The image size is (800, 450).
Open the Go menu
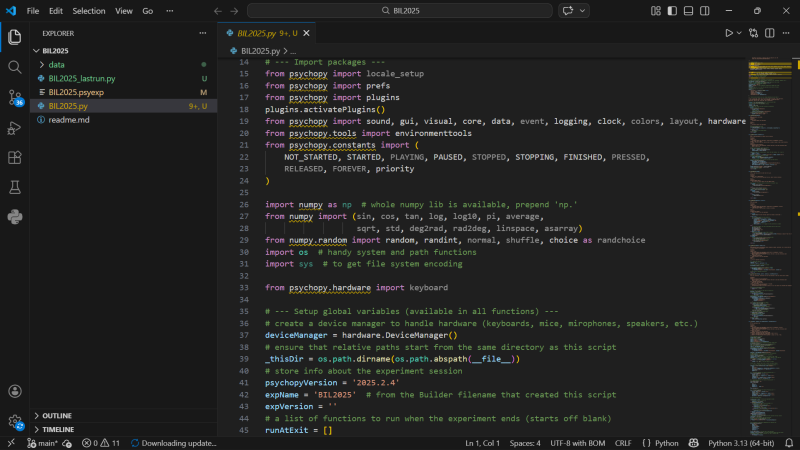pyautogui.click(x=147, y=11)
